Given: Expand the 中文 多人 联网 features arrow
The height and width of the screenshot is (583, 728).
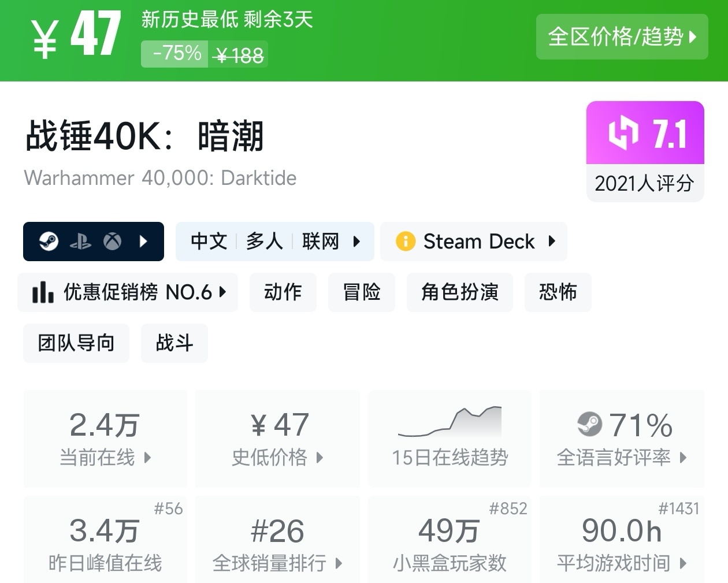Looking at the screenshot, I should click(x=356, y=242).
